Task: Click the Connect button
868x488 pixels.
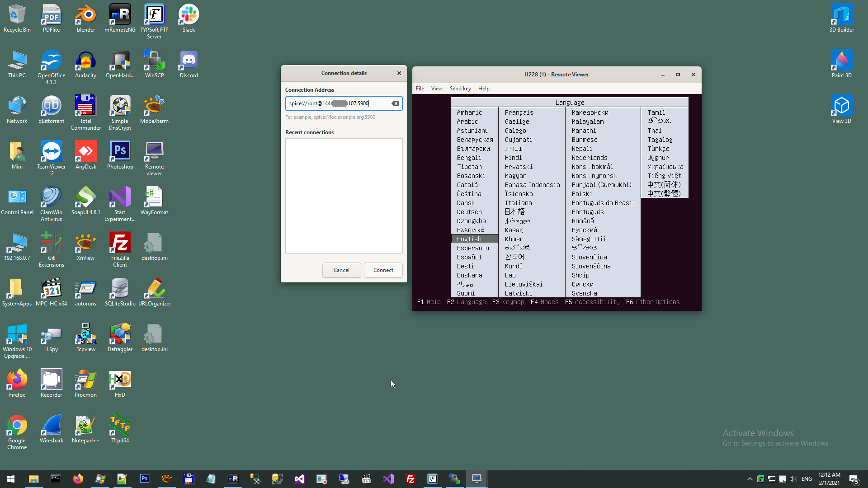Action: click(383, 270)
